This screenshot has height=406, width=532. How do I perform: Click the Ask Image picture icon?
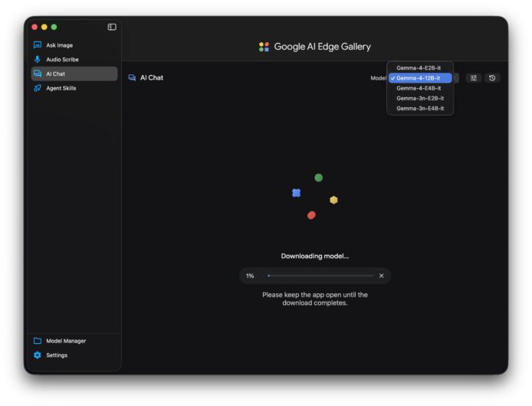[38, 44]
